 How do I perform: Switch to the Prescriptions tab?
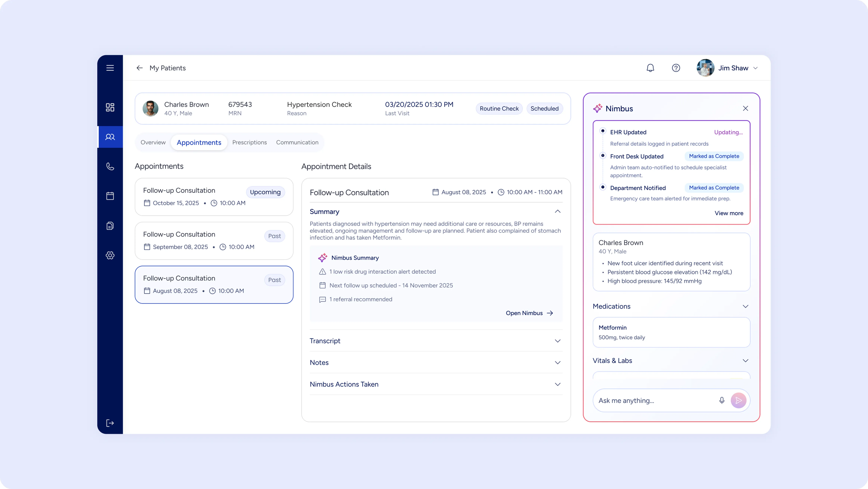tap(249, 142)
